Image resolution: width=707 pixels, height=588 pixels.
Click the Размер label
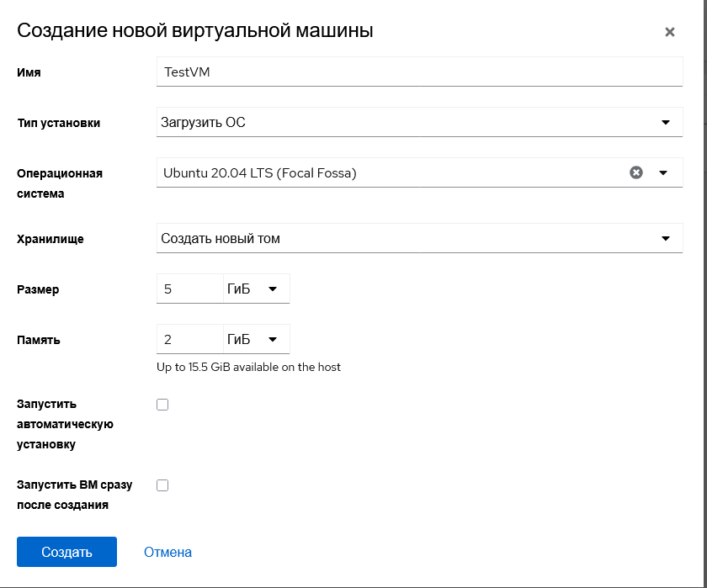(38, 289)
